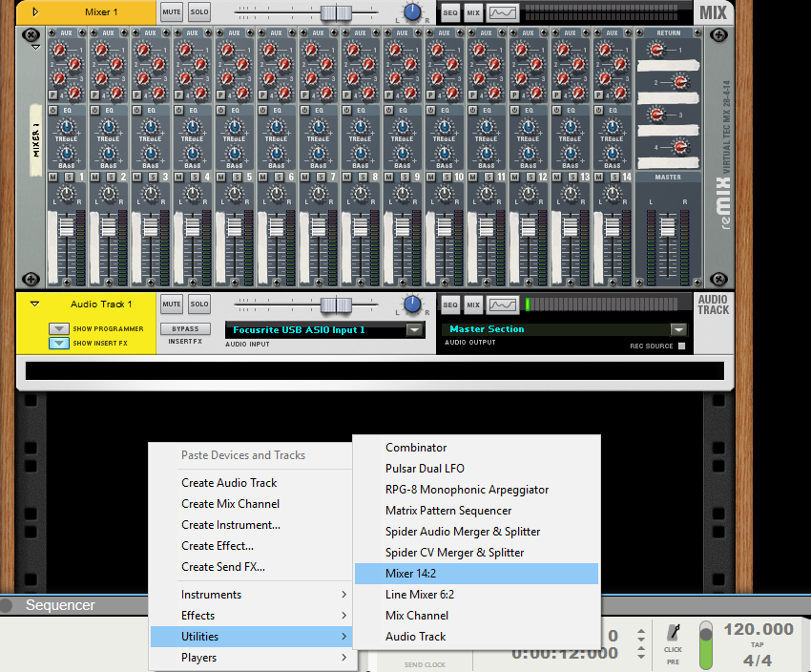The width and height of the screenshot is (811, 672).
Task: Select Matrix Pattern Sequencer entry
Action: click(476, 511)
